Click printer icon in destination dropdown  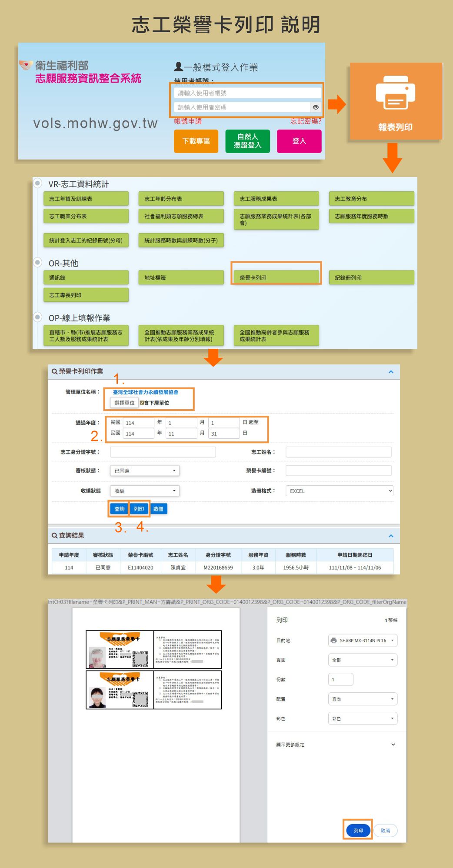(333, 640)
